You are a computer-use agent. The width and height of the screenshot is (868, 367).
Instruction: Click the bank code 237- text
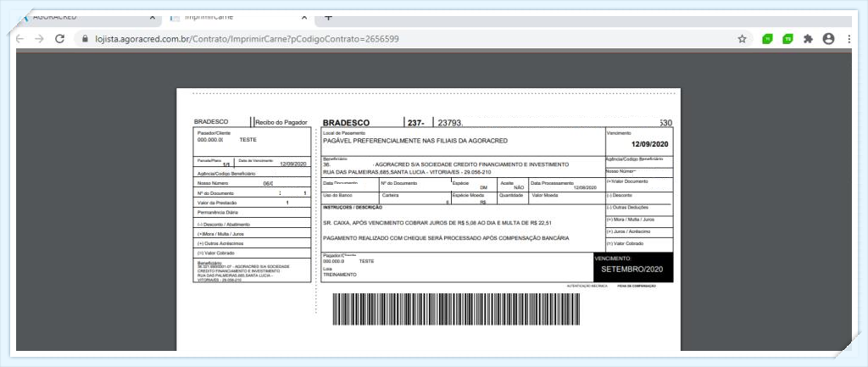415,123
